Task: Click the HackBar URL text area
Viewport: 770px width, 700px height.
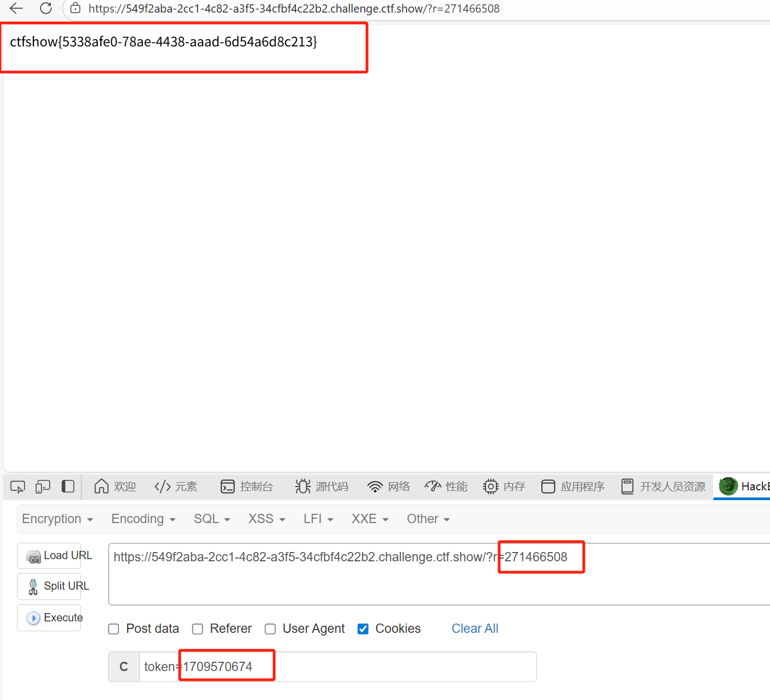Action: [x=439, y=574]
